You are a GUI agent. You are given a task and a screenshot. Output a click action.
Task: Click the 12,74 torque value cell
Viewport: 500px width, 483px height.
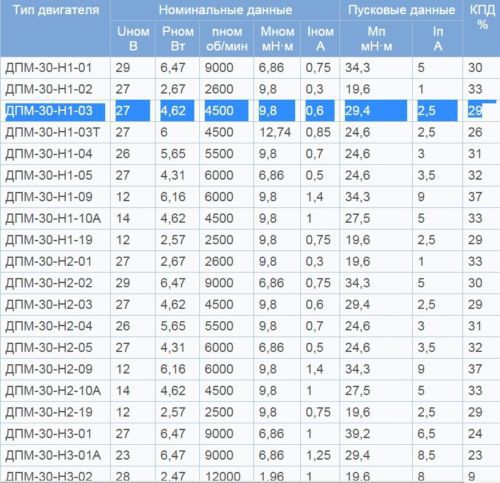(277, 133)
